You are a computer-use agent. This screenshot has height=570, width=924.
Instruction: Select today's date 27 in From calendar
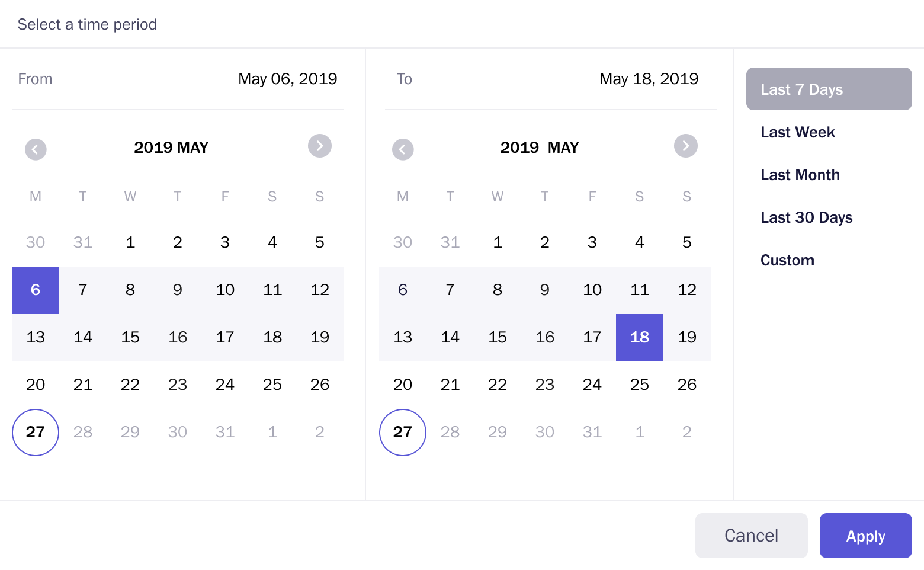click(36, 432)
